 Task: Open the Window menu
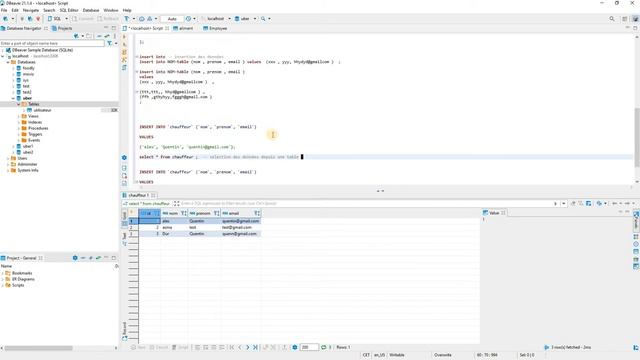(x=111, y=10)
